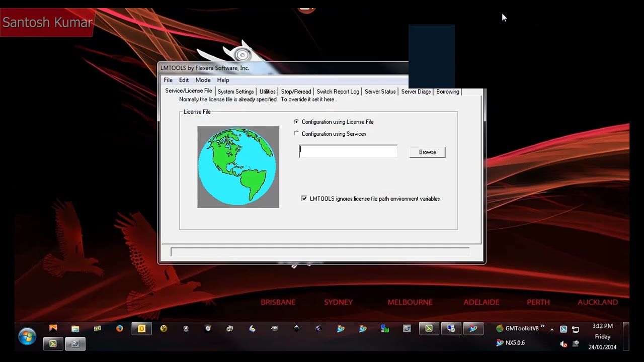Switch to the Server Diags tab

[416, 92]
